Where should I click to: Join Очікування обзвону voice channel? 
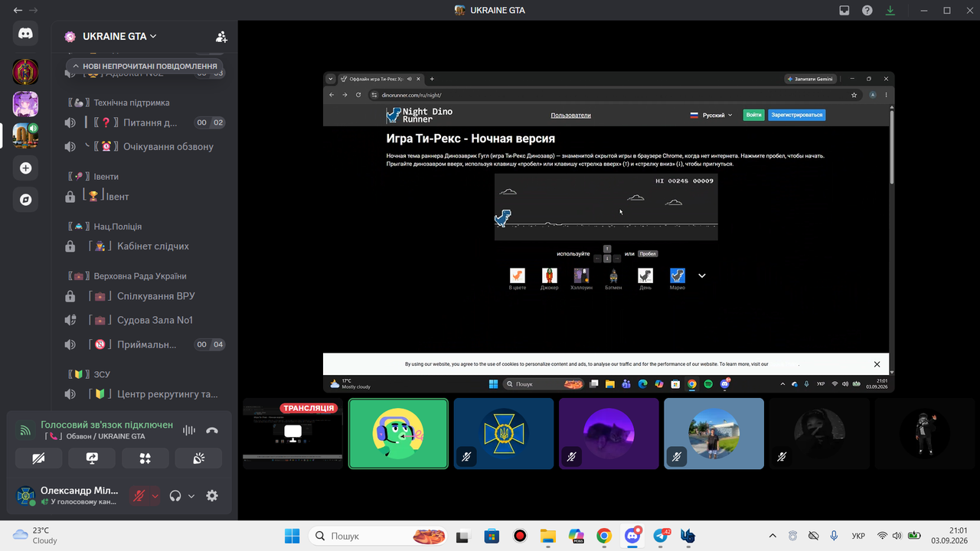(x=144, y=146)
